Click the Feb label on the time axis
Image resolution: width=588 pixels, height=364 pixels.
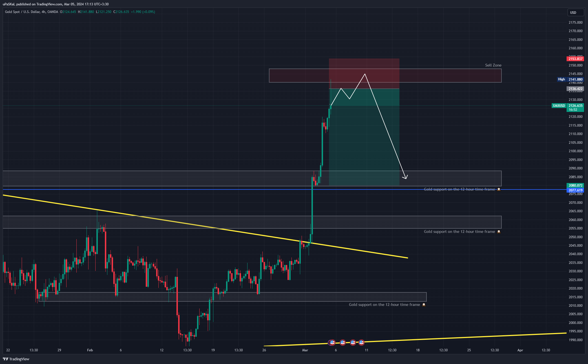[x=90, y=350]
